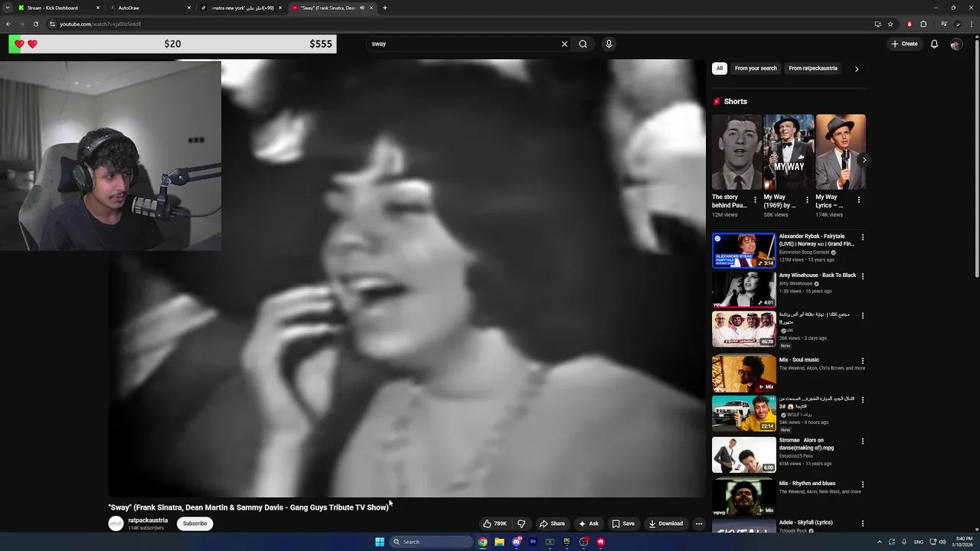
Task: Open a new browser tab
Action: (384, 8)
